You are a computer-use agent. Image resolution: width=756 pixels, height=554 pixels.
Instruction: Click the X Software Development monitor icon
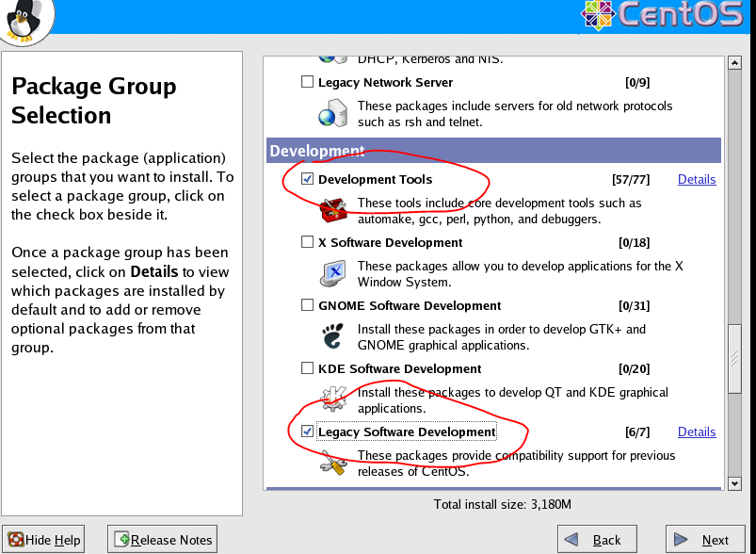pyautogui.click(x=332, y=273)
